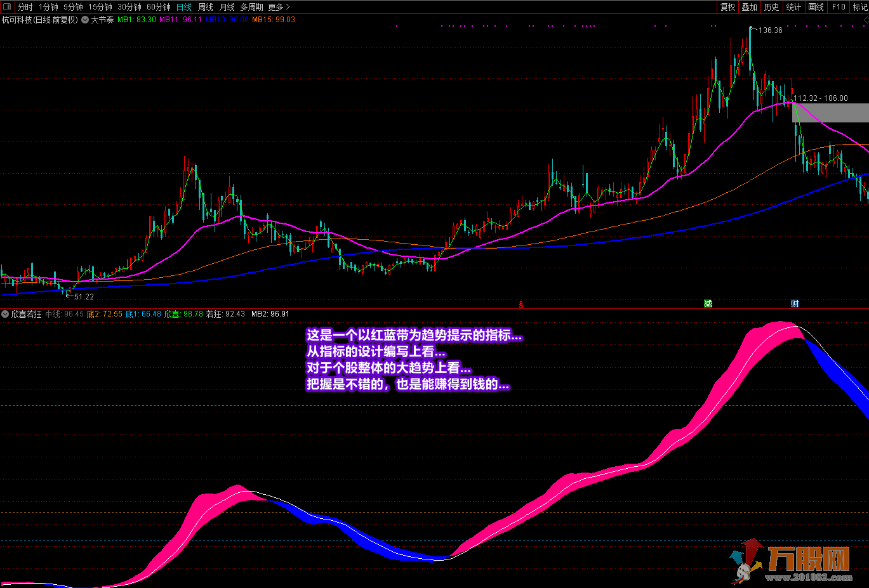
Task: Click the stock title 杭可科技(日线.前复权)
Action: coord(40,20)
